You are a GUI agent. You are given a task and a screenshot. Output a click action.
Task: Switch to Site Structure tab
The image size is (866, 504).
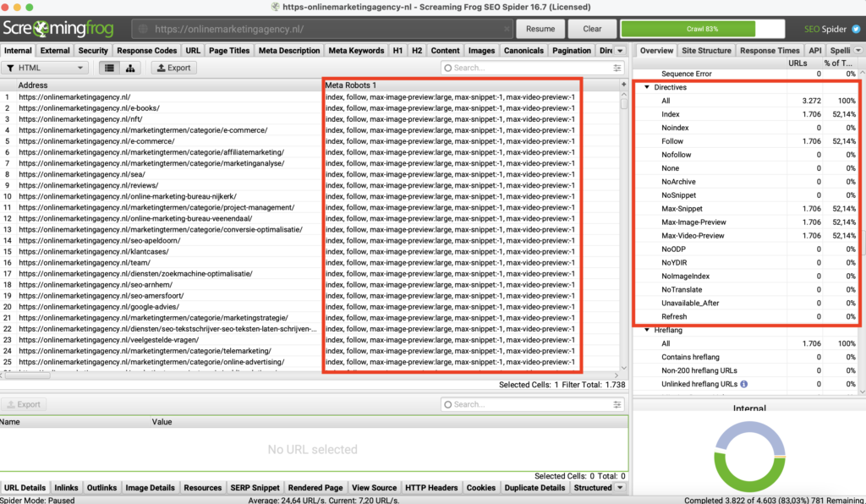(706, 51)
